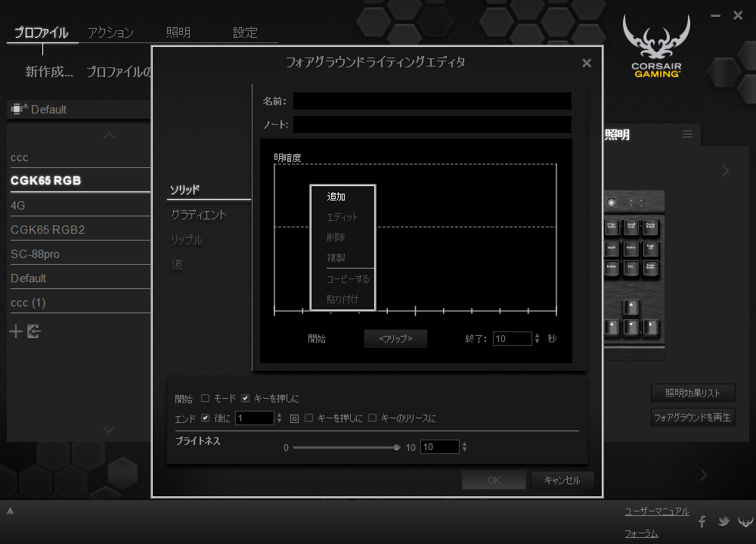Viewport: 756px width, 544px height.
Task: Switch to the 設定 tab
Action: coord(246,33)
